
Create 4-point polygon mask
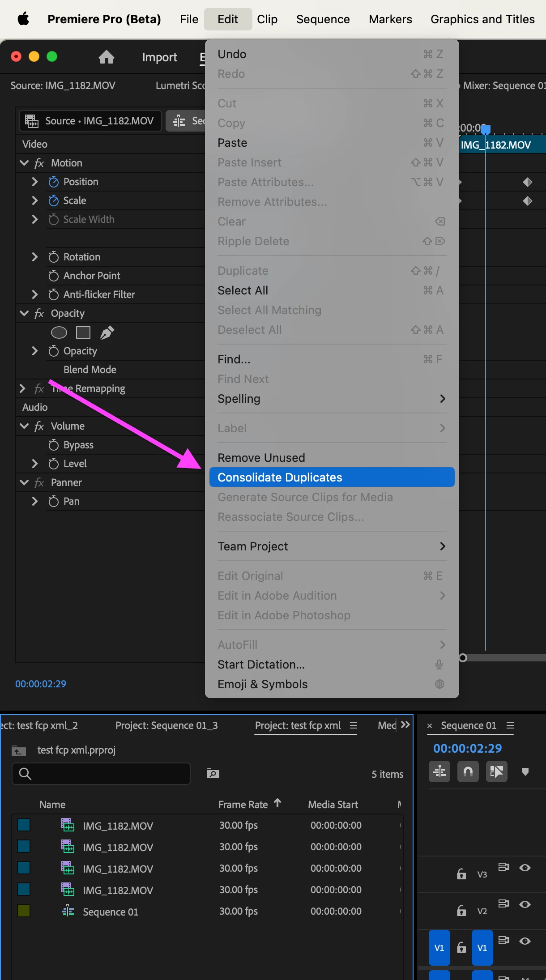pyautogui.click(x=83, y=332)
